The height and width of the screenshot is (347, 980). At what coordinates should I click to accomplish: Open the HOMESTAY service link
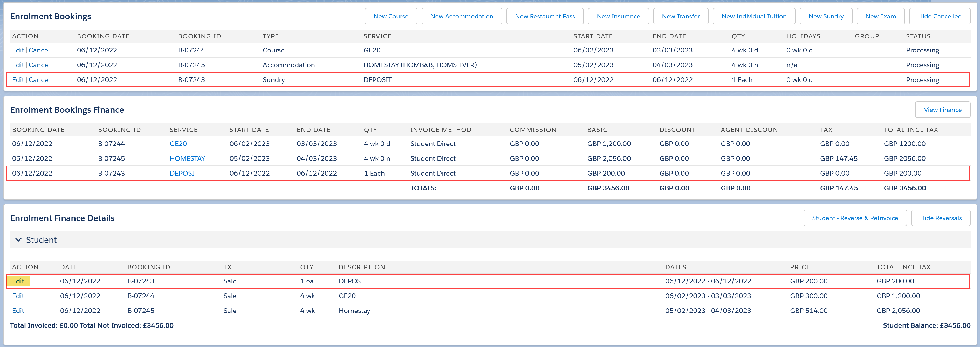187,159
